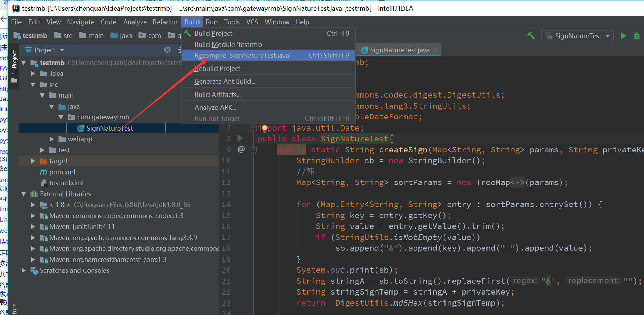Collapse the createSign method via its fold arrow

[x=254, y=150]
